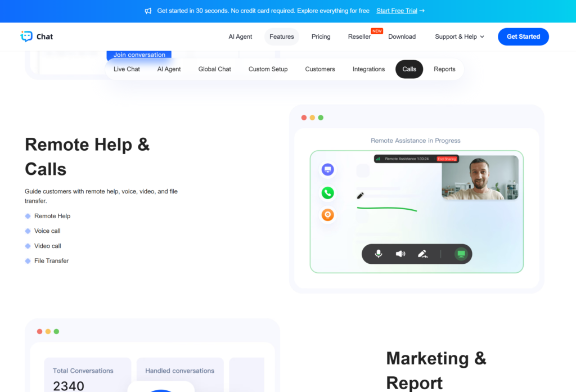The height and width of the screenshot is (392, 576).
Task: Click the Join conversation button
Action: 139,55
